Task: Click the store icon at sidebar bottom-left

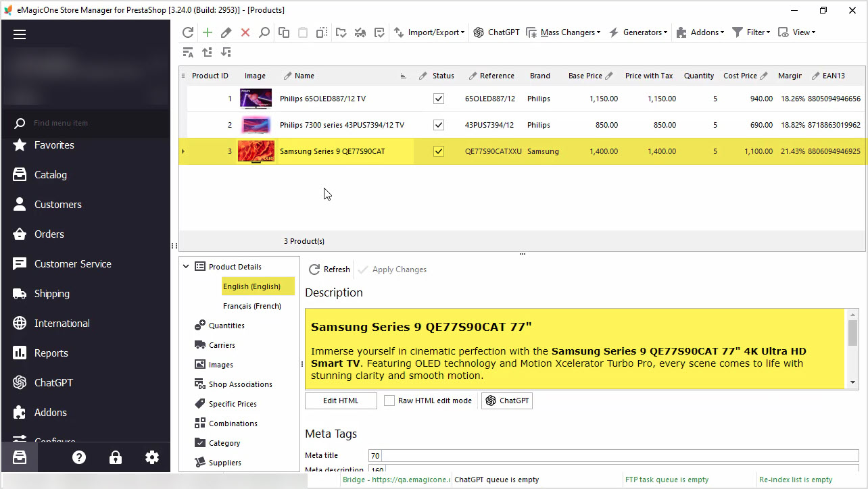Action: tap(20, 457)
